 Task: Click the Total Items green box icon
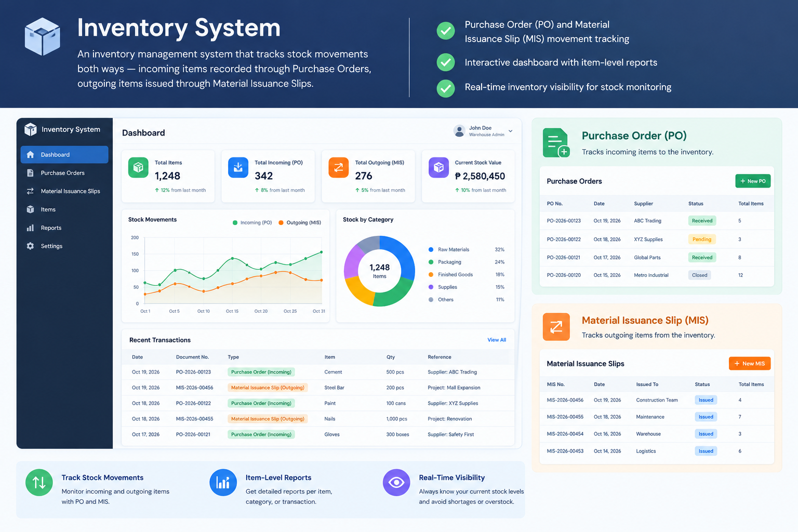[138, 167]
